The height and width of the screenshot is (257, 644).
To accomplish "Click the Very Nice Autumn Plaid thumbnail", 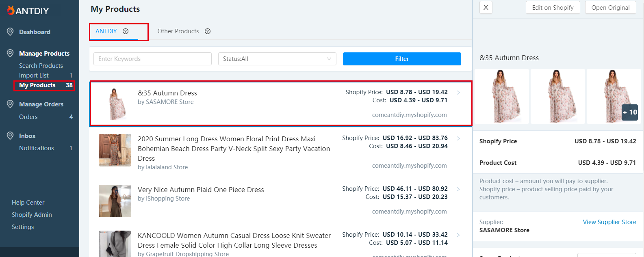I will pos(115,201).
